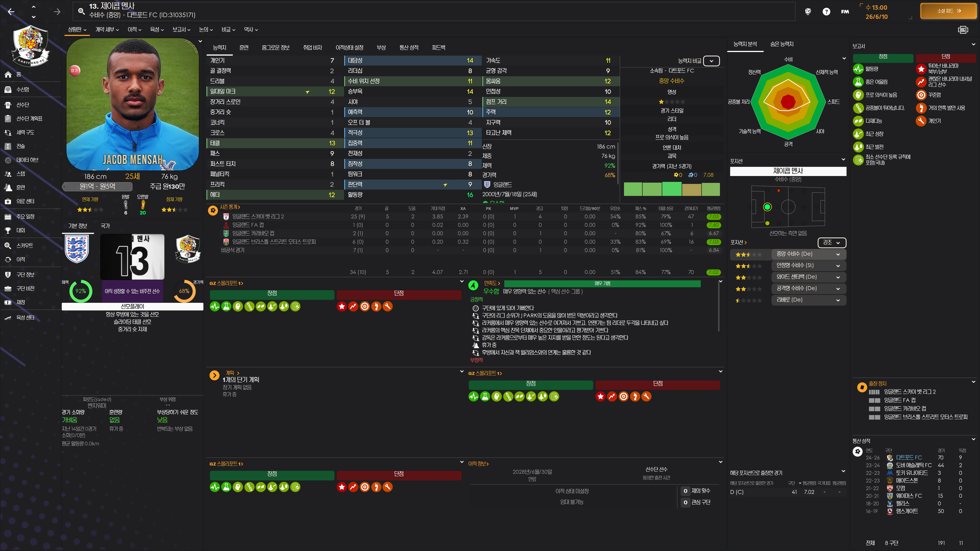Open the 강조 highlight dropdown
980x551 pixels.
(831, 242)
